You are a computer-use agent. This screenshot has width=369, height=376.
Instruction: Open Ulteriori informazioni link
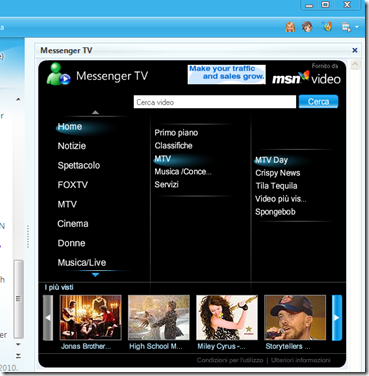click(x=301, y=360)
